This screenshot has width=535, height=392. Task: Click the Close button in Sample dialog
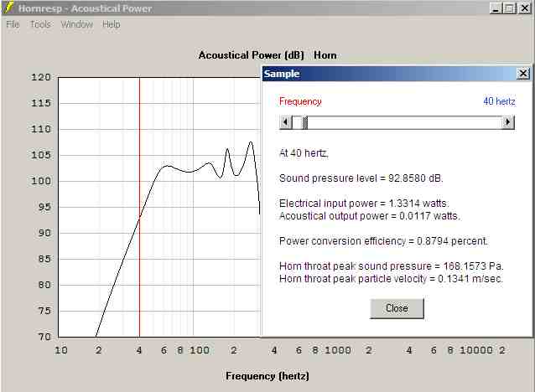(397, 308)
